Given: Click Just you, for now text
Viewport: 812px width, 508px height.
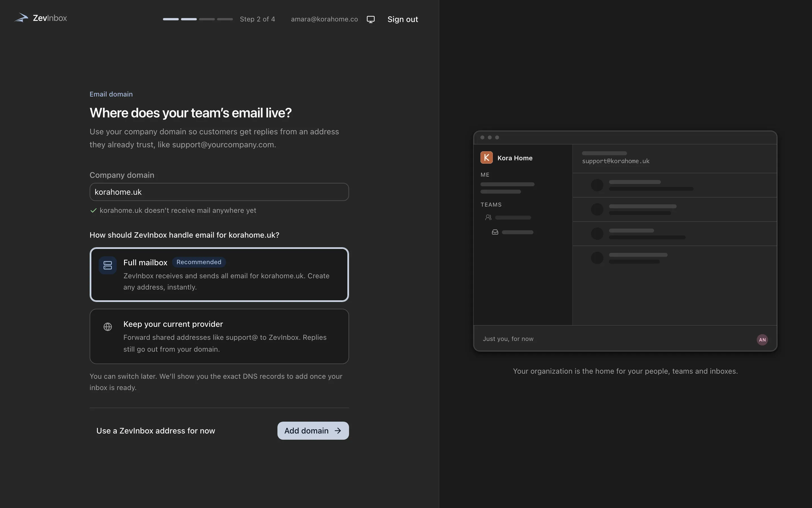Looking at the screenshot, I should pos(508,339).
